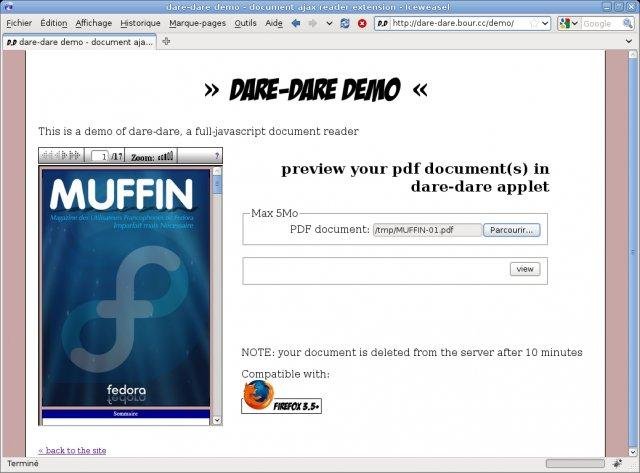Click the Terminé status bar text
The height and width of the screenshot is (473, 640).
(23, 464)
